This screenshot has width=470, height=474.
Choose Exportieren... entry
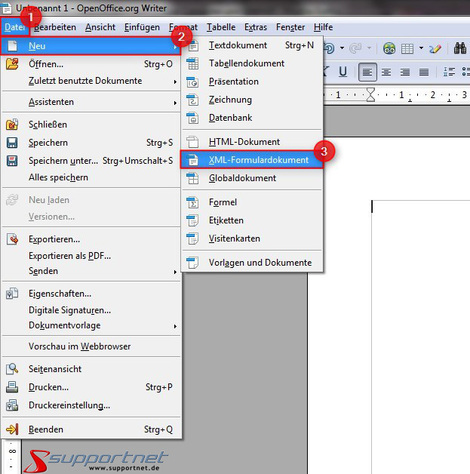coord(91,239)
